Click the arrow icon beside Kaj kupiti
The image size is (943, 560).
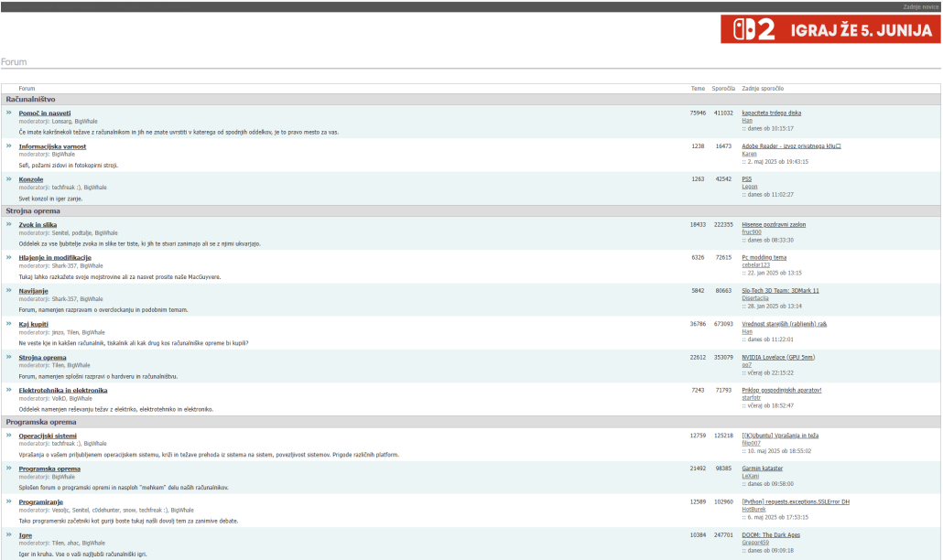tap(9, 323)
